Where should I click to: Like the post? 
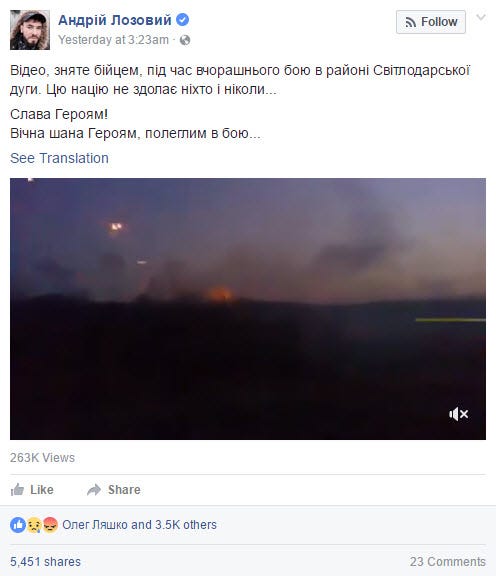tap(32, 490)
